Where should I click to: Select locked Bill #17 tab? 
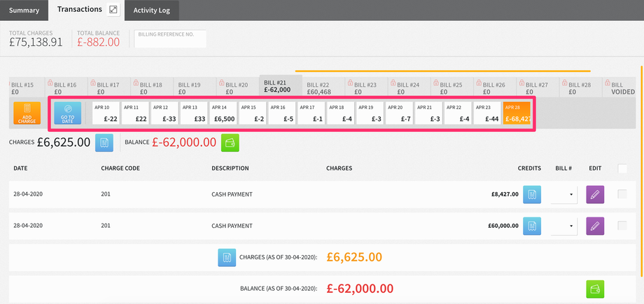click(109, 88)
